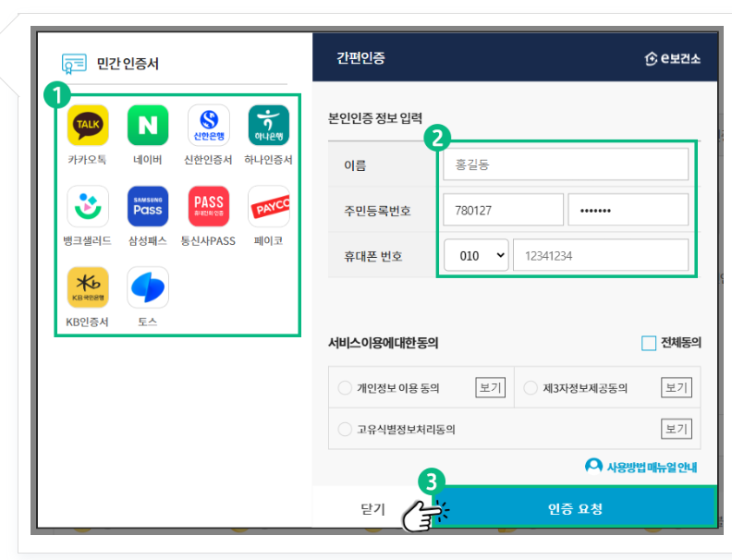The image size is (732, 560).
Task: Choose the Toss certificate icon
Action: pos(148,287)
